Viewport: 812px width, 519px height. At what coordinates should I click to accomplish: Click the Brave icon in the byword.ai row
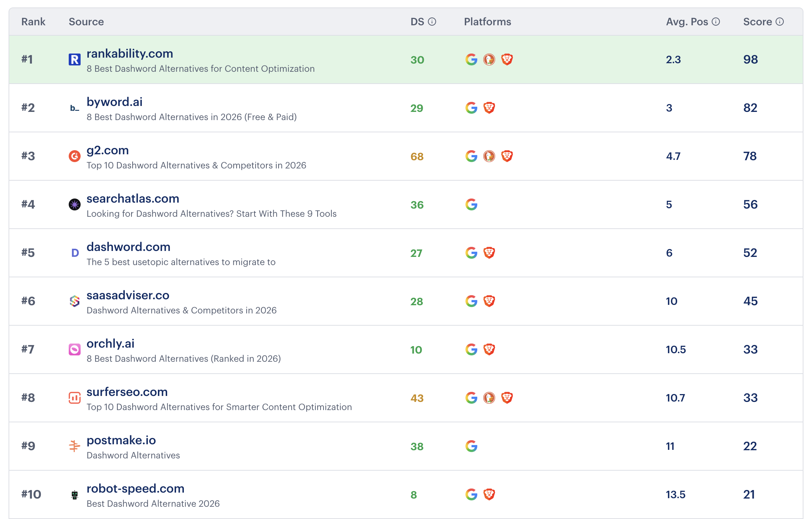pos(490,107)
